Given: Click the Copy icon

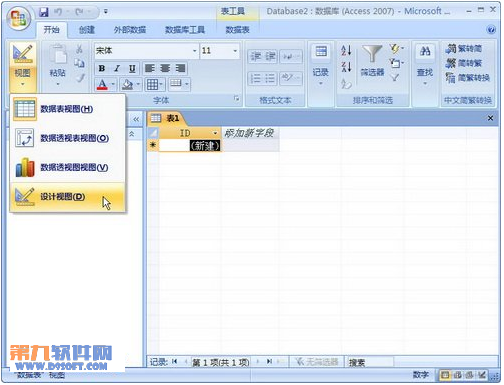Looking at the screenshot, I should pyautogui.click(x=79, y=63).
